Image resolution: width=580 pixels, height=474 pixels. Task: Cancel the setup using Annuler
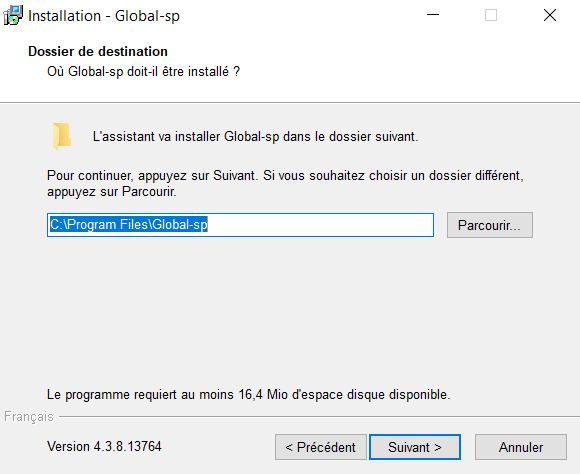pyautogui.click(x=521, y=447)
